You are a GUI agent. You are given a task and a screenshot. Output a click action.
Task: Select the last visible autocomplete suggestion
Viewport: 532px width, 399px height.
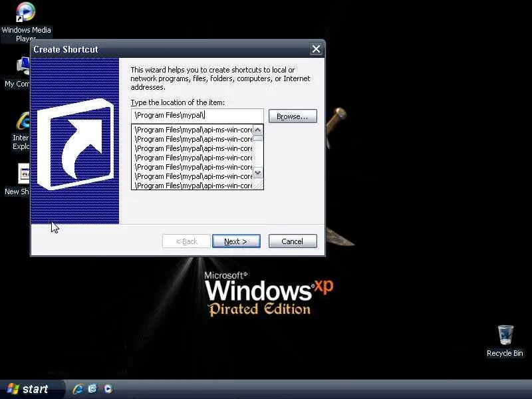coord(192,186)
